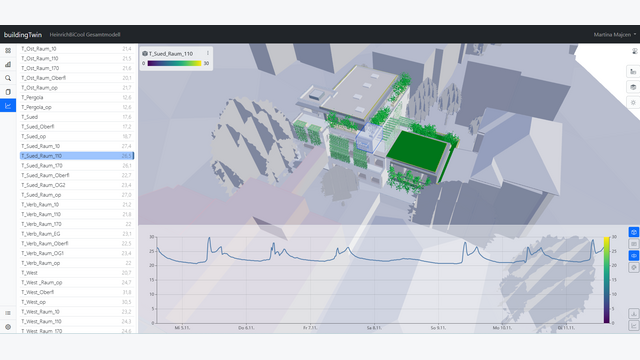This screenshot has height=360, width=640.
Task: Select T_Sued_Raum_10 row
Action: coord(77,146)
